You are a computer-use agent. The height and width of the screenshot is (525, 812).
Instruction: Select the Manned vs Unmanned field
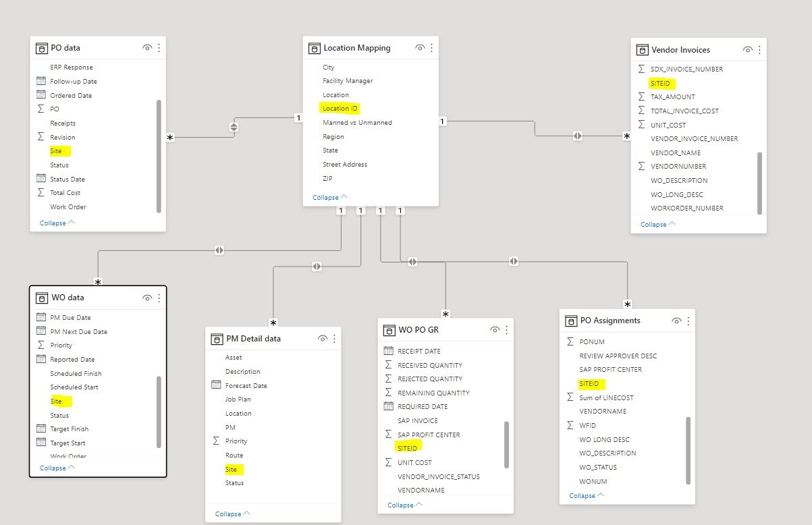(357, 122)
